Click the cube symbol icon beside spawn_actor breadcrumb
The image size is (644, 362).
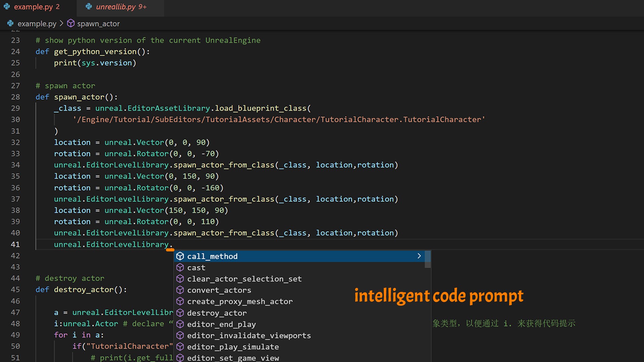[x=71, y=23]
